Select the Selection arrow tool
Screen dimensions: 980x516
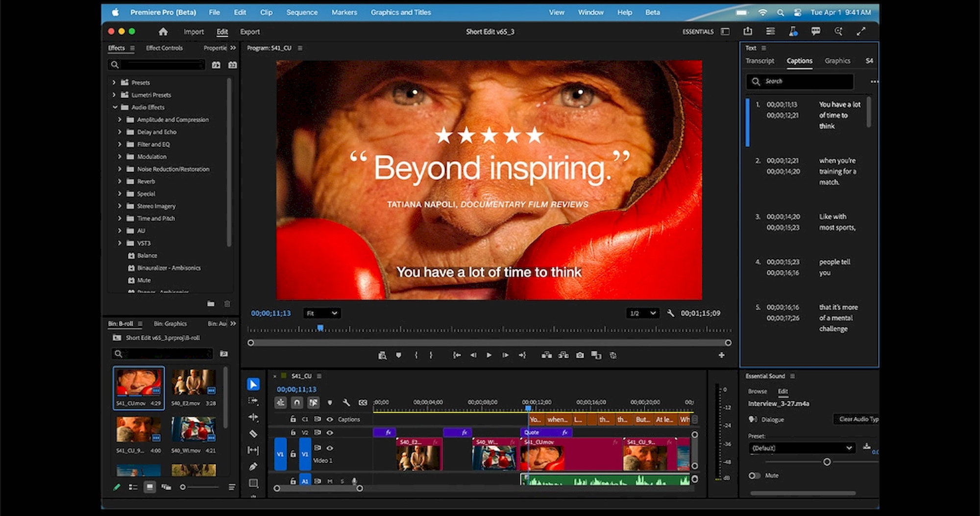tap(253, 384)
